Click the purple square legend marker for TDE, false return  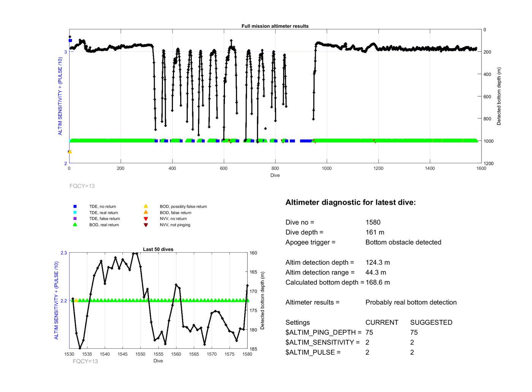click(x=75, y=219)
